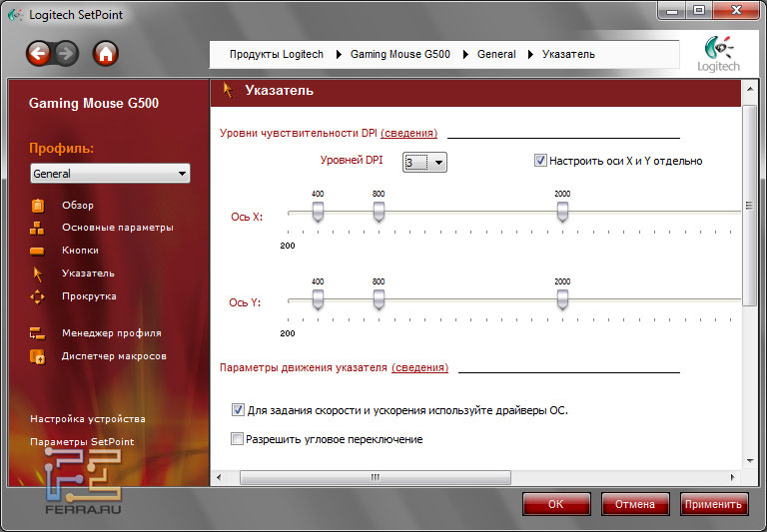Expand the Профиль General dropdown
This screenshot has width=767, height=532.
[110, 174]
